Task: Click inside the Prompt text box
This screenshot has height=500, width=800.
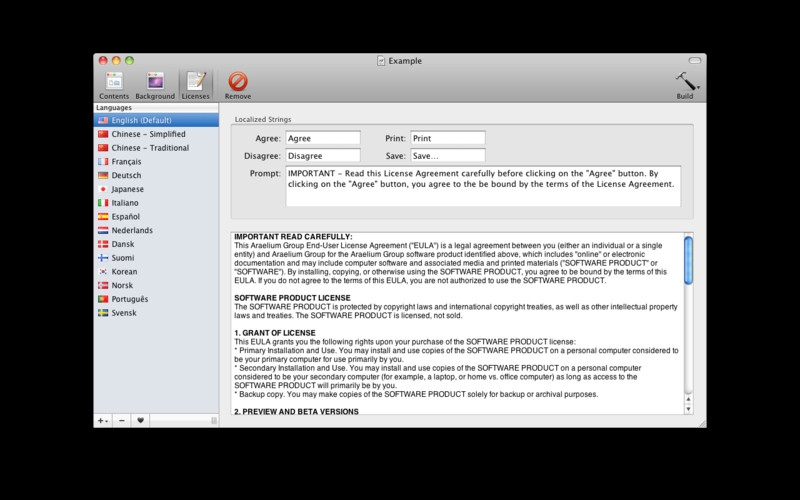Action: 482,186
